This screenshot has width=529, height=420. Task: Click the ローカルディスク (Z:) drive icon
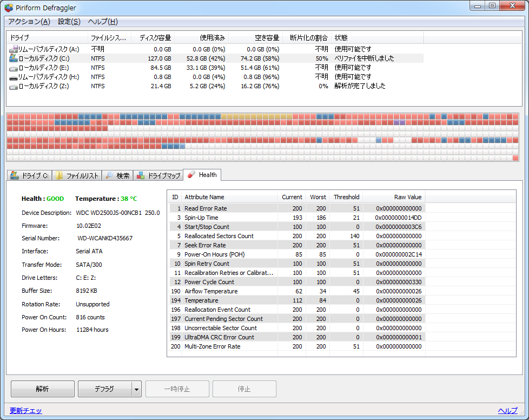(14, 86)
